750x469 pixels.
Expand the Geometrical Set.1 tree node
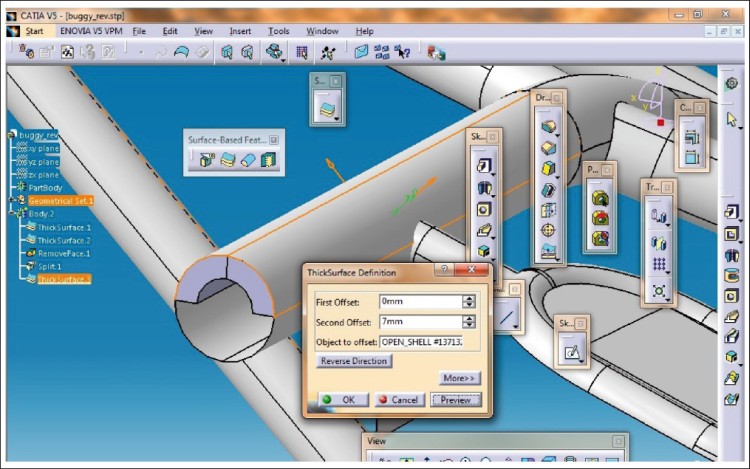coord(12,201)
